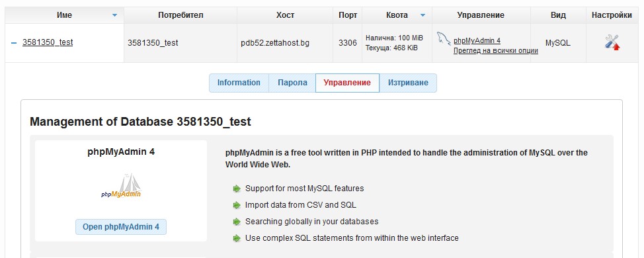Click the Потребител column header
Viewport: 644px width, 258px height.
click(181, 15)
